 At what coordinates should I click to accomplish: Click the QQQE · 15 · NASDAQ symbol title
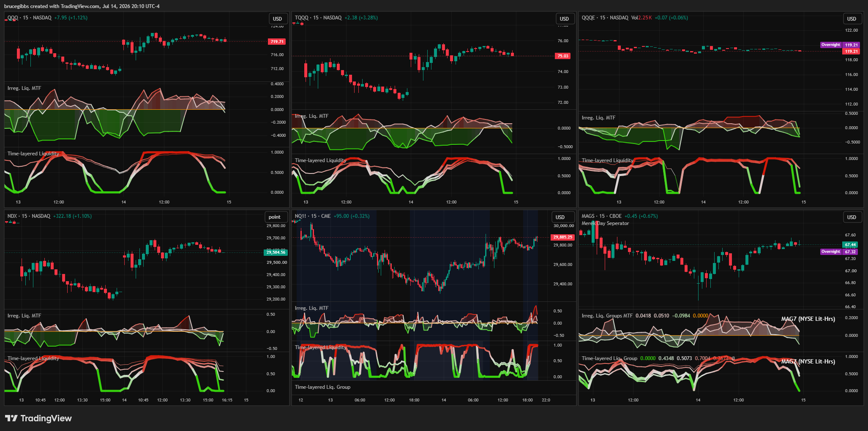click(x=605, y=18)
